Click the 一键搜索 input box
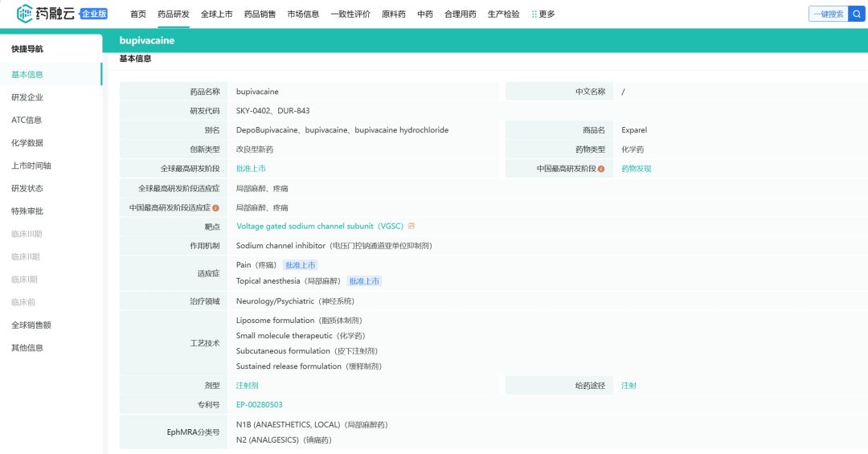The height and width of the screenshot is (454, 868). (828, 14)
